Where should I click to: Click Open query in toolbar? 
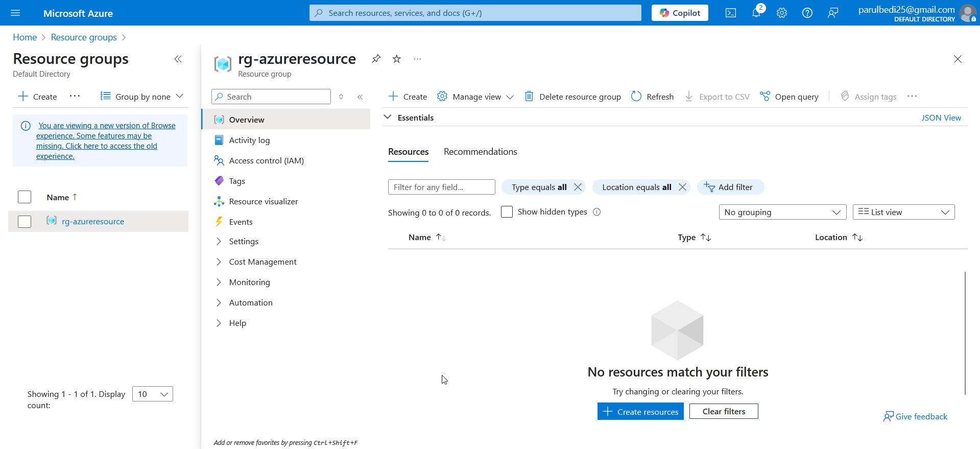[789, 97]
